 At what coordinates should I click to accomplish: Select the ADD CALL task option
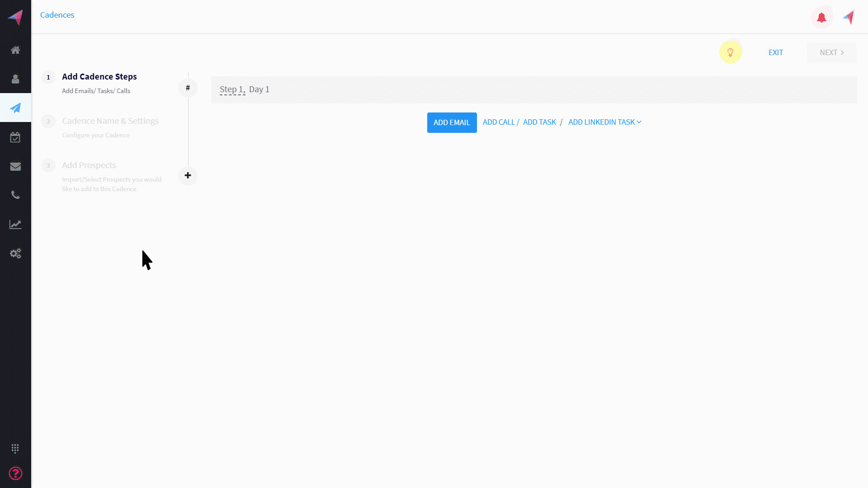499,122
